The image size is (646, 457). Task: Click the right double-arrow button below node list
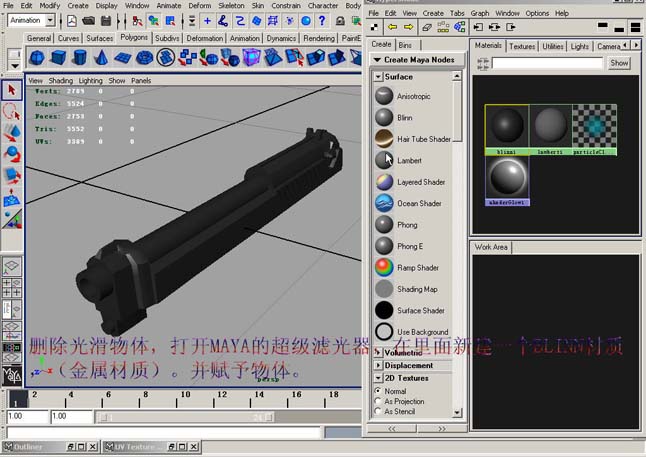coord(442,429)
